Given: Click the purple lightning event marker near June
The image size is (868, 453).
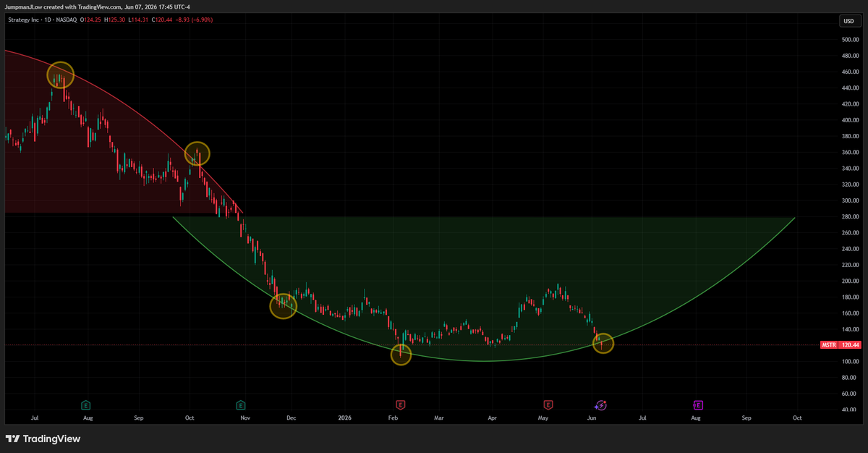Looking at the screenshot, I should (600, 405).
